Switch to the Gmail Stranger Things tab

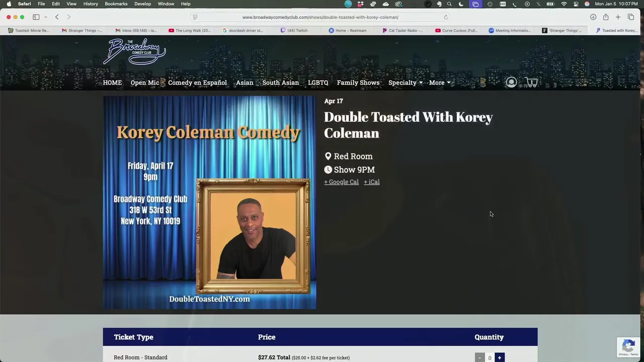coord(82,30)
